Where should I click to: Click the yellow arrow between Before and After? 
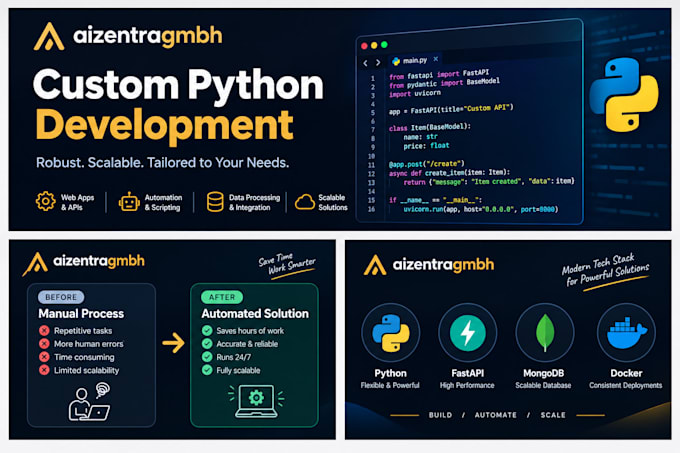click(x=173, y=343)
